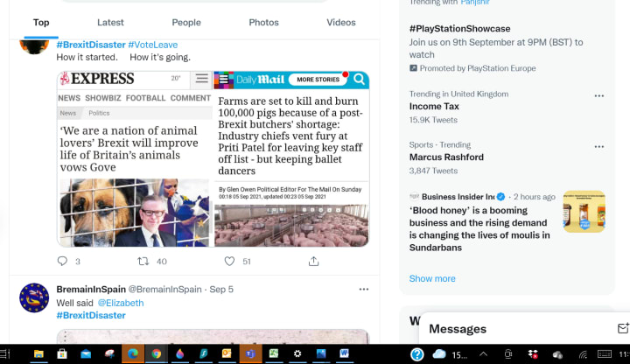Open the #VoteLeave hashtag link
The width and height of the screenshot is (630, 364).
tap(152, 45)
